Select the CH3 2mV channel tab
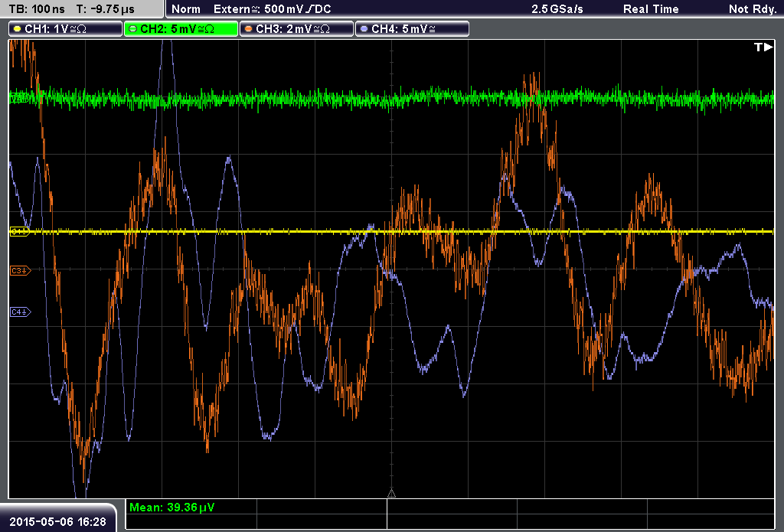This screenshot has height=532, width=784. (296, 29)
